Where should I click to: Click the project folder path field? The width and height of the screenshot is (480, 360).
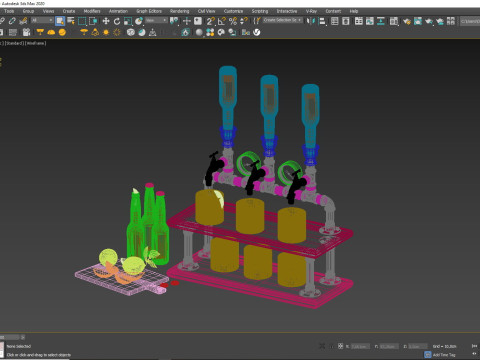470,21
